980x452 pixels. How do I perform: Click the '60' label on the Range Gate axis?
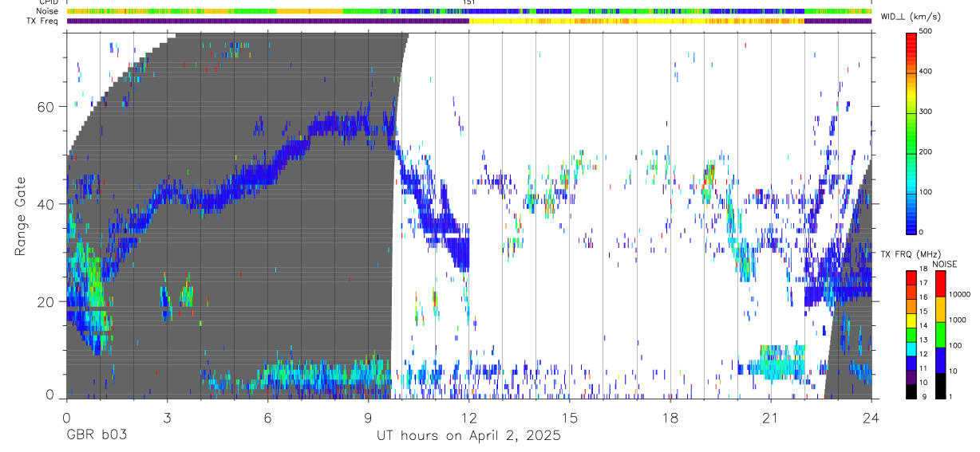click(x=46, y=107)
